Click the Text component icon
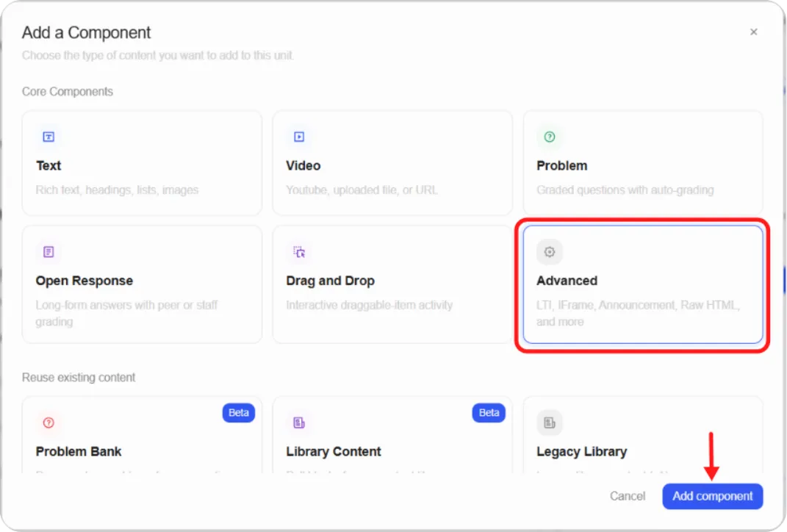This screenshot has width=787, height=532. coord(48,137)
